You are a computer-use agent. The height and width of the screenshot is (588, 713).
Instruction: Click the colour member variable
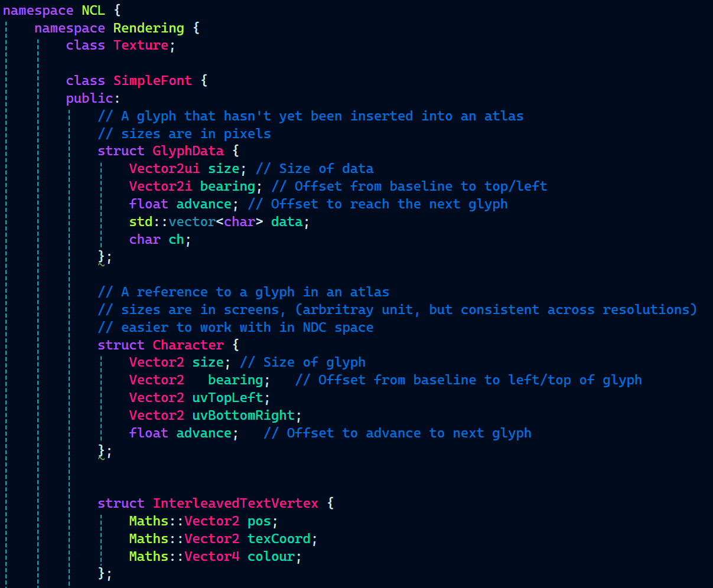(271, 557)
